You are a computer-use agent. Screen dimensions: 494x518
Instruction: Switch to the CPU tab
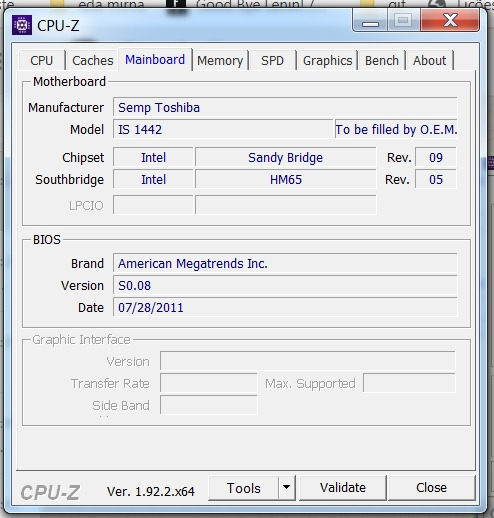click(42, 61)
